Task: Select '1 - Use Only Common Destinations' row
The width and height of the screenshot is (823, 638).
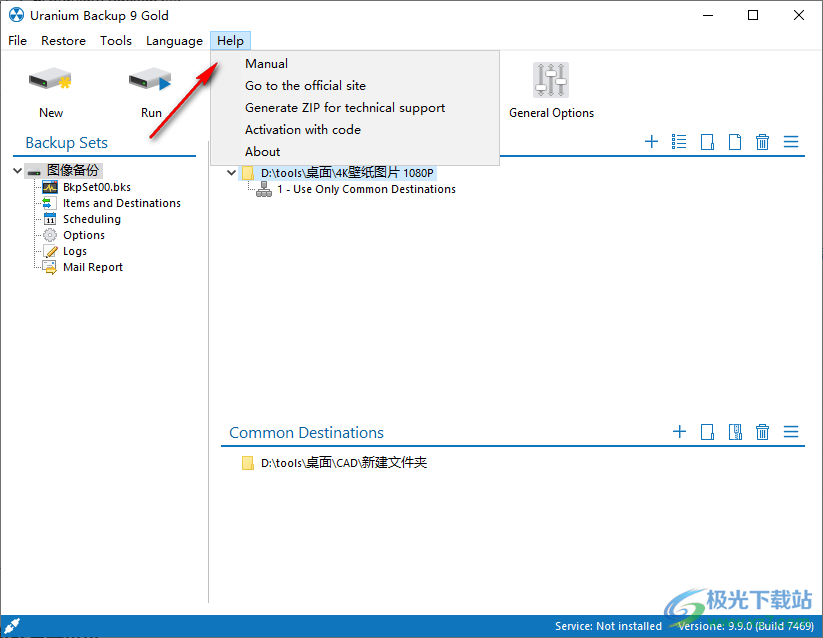Action: coord(366,189)
